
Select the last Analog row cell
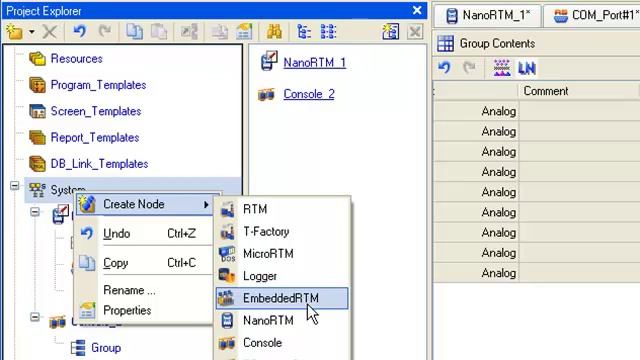(476, 273)
